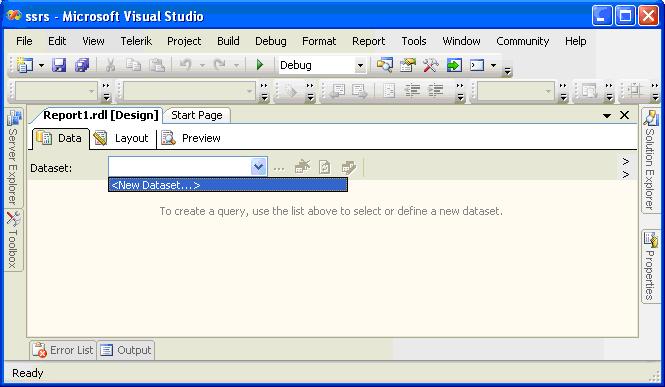
Task: Open Help menu
Action: point(576,41)
